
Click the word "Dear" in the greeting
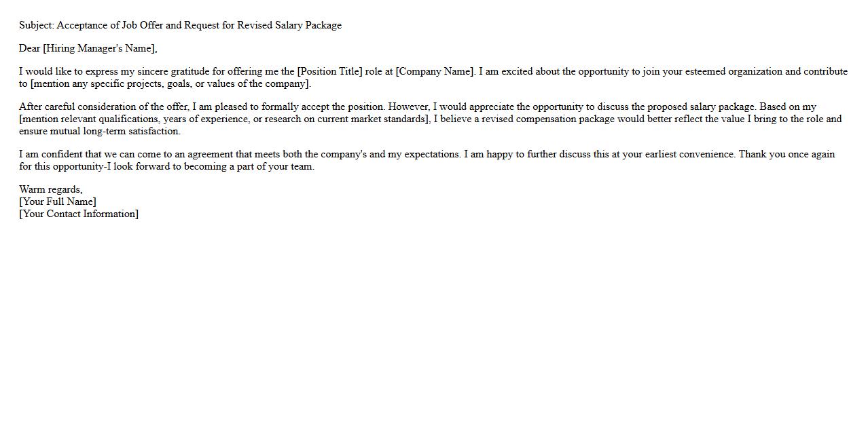click(x=29, y=48)
